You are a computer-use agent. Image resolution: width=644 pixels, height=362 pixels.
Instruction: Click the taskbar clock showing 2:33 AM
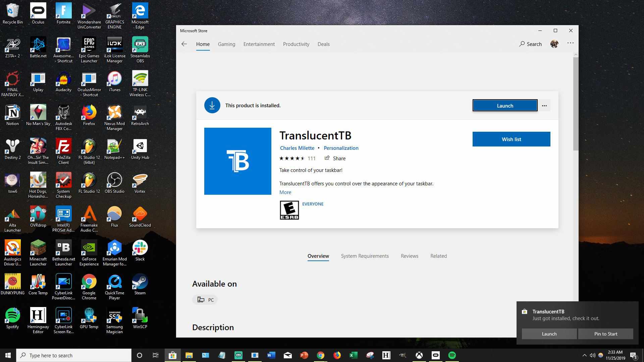(615, 355)
